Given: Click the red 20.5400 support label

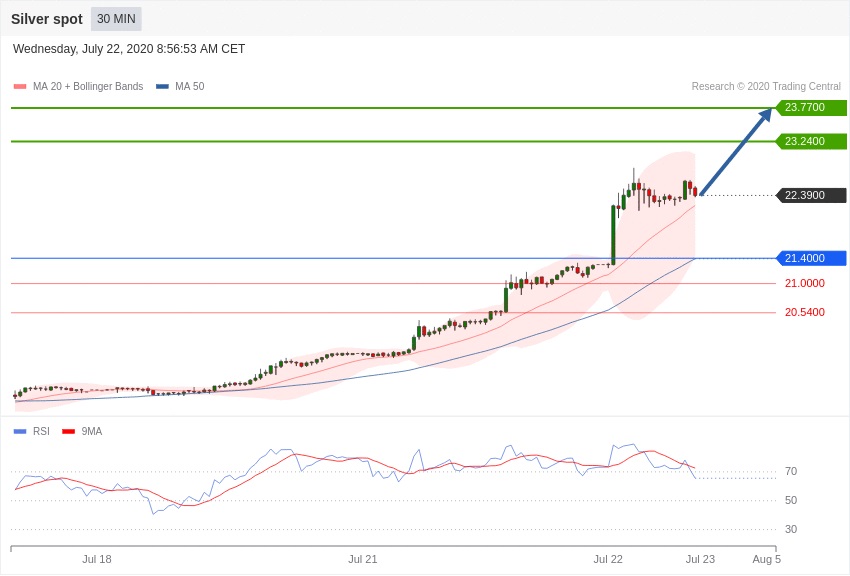Looking at the screenshot, I should point(804,313).
